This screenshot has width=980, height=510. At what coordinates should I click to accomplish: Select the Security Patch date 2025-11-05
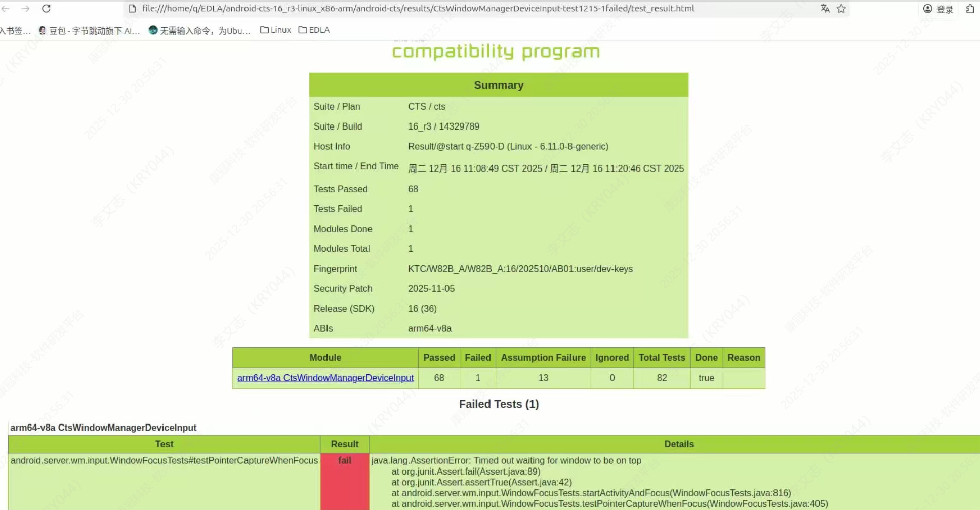(x=431, y=288)
